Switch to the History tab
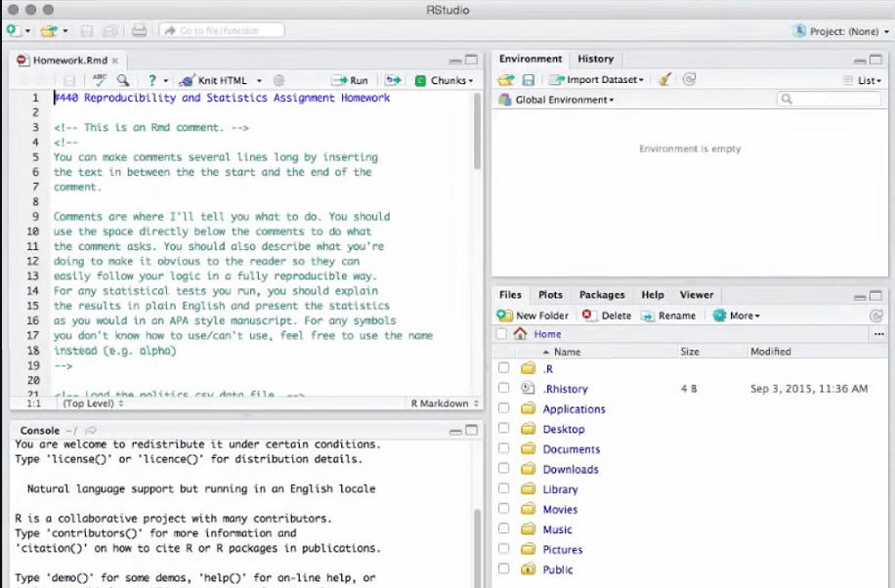This screenshot has height=588, width=895. (595, 59)
